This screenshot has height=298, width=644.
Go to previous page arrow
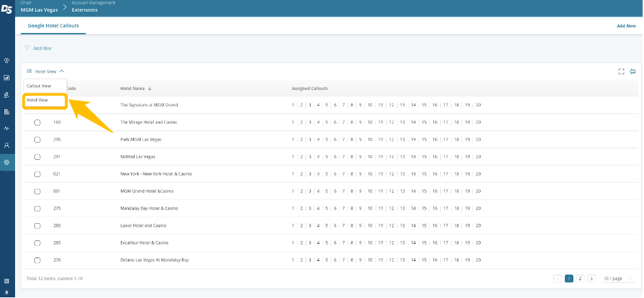(x=557, y=279)
